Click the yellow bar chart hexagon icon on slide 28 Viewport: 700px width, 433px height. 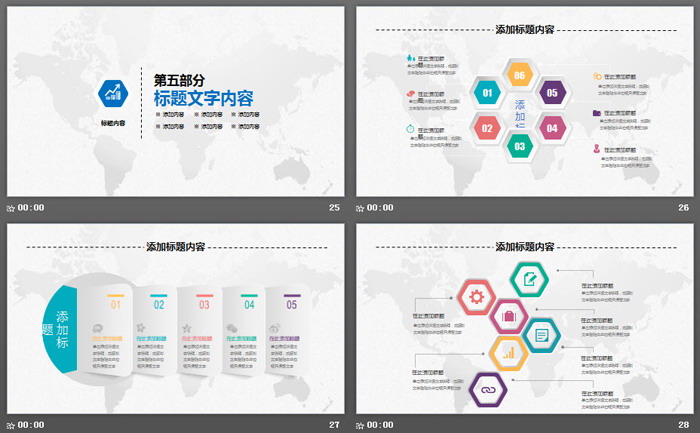point(508,352)
